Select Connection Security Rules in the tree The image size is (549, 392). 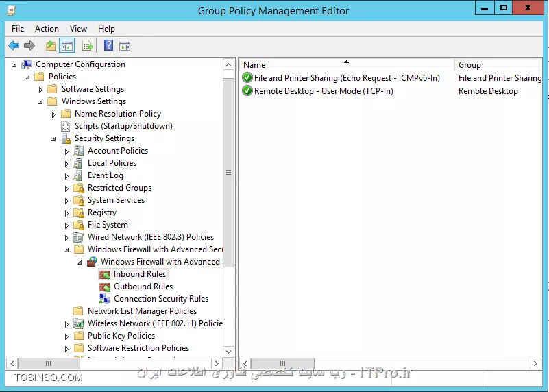[161, 299]
